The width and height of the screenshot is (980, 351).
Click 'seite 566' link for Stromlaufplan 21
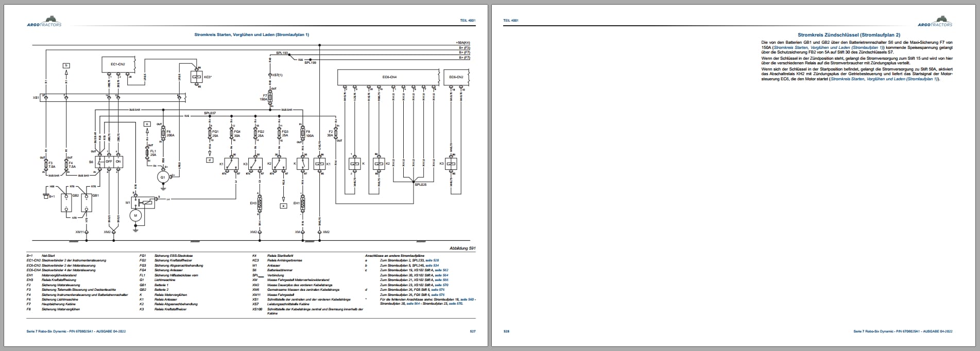[x=441, y=280]
